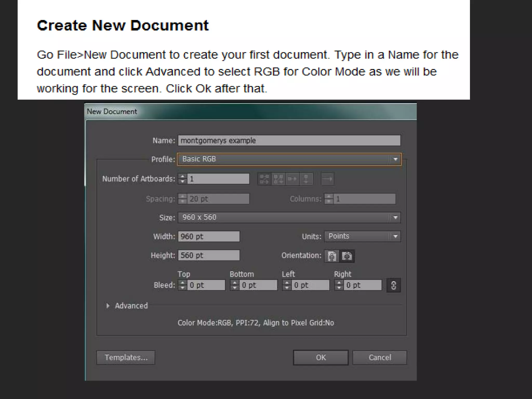Click the Width field showing 960 pt
532x399 pixels.
(x=209, y=236)
